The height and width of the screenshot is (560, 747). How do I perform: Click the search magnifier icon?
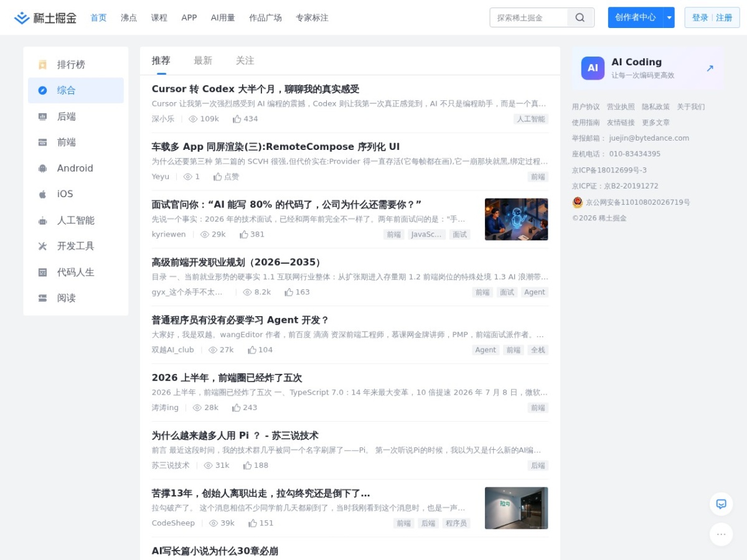[x=580, y=17]
